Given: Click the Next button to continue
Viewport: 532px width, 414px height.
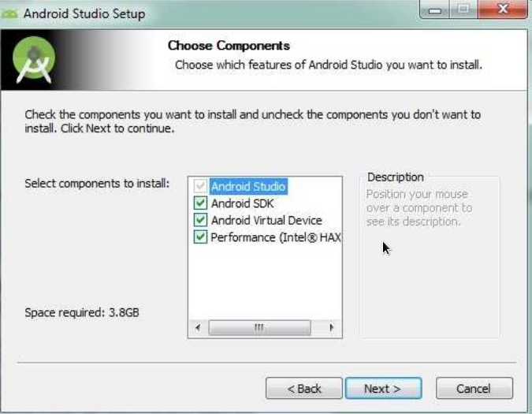Looking at the screenshot, I should tap(383, 388).
